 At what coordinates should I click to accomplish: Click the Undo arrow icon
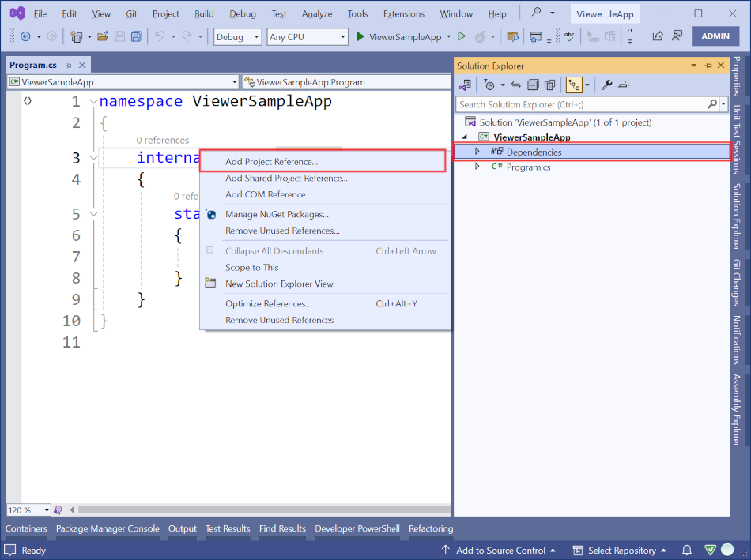click(160, 36)
